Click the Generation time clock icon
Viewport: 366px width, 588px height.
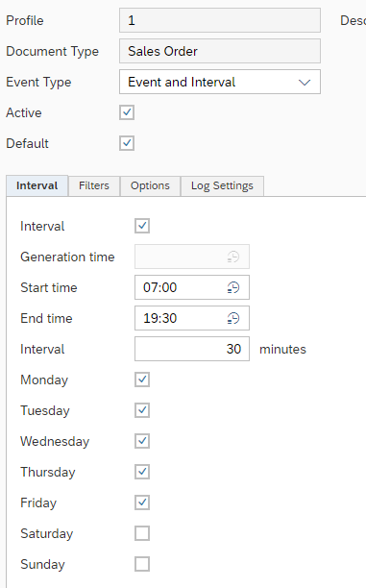click(x=233, y=257)
